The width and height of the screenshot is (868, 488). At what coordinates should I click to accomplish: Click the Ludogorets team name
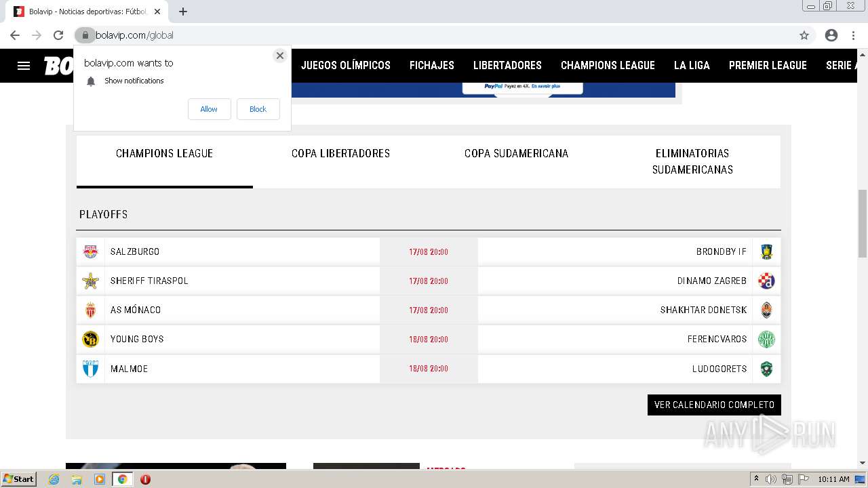(719, 369)
